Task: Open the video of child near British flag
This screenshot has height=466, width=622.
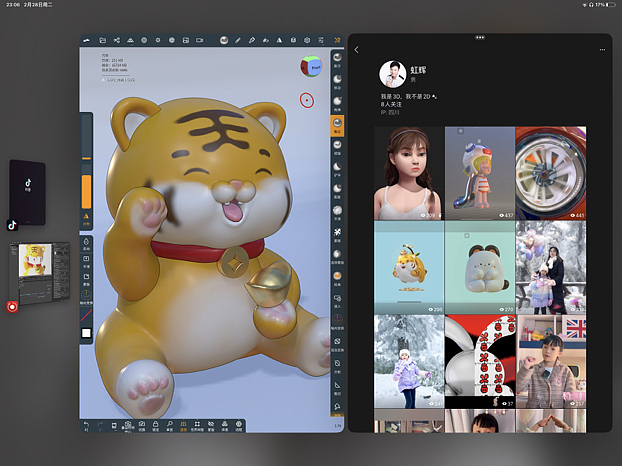Action: pos(551,362)
